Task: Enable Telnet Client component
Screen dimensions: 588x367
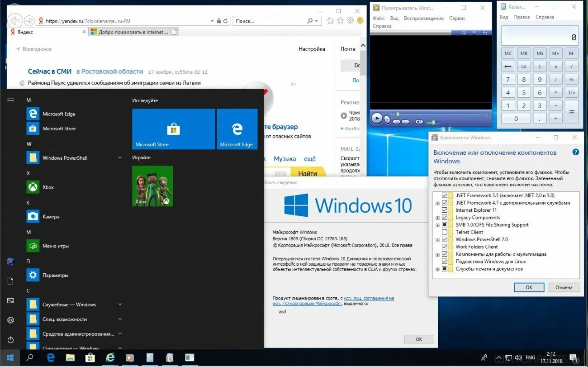Action: [445, 232]
